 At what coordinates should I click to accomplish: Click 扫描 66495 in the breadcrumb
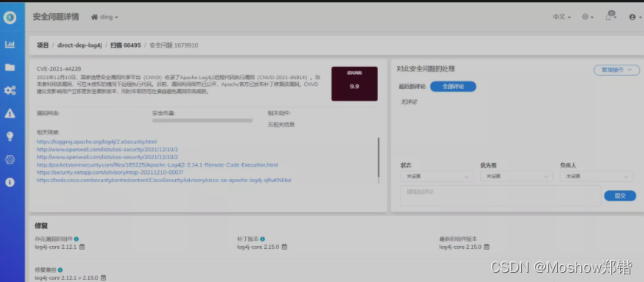[125, 45]
